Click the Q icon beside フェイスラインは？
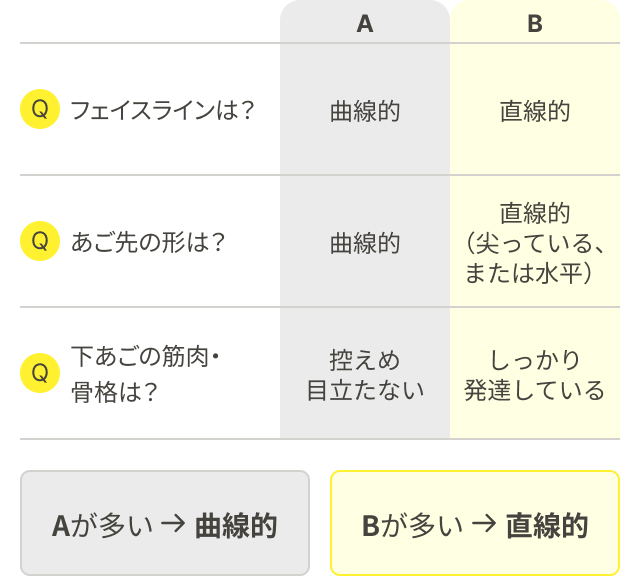 [40, 110]
